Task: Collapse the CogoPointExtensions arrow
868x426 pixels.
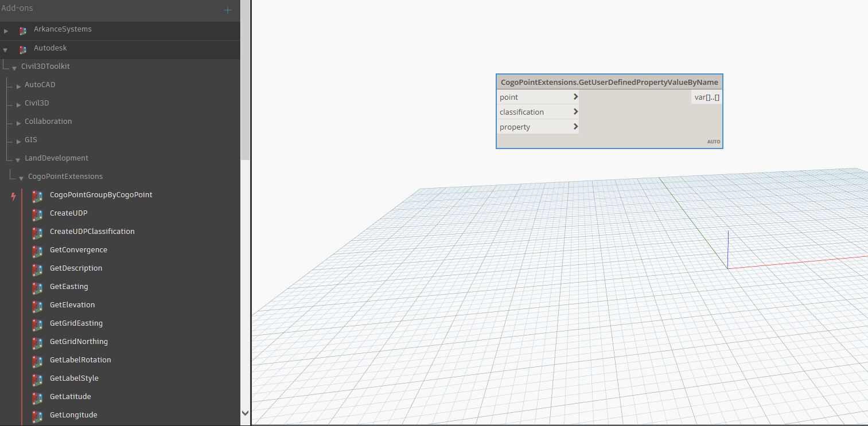Action: pos(21,178)
